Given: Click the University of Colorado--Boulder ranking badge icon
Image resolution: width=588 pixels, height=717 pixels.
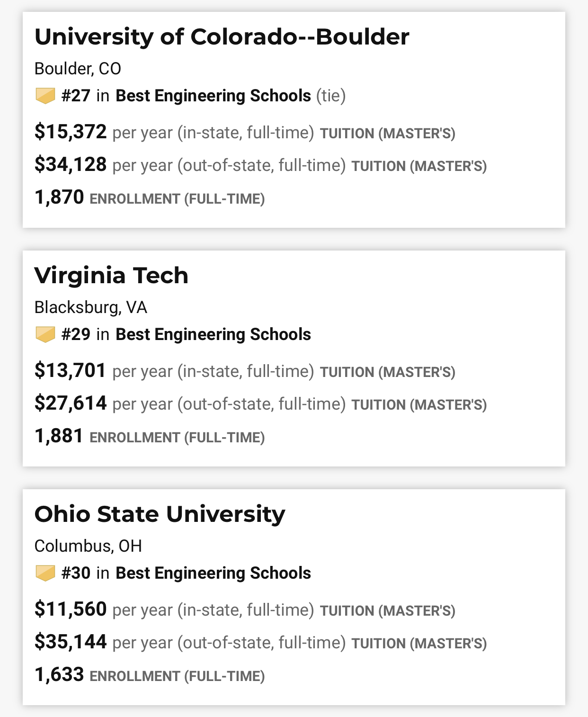Looking at the screenshot, I should 45,96.
